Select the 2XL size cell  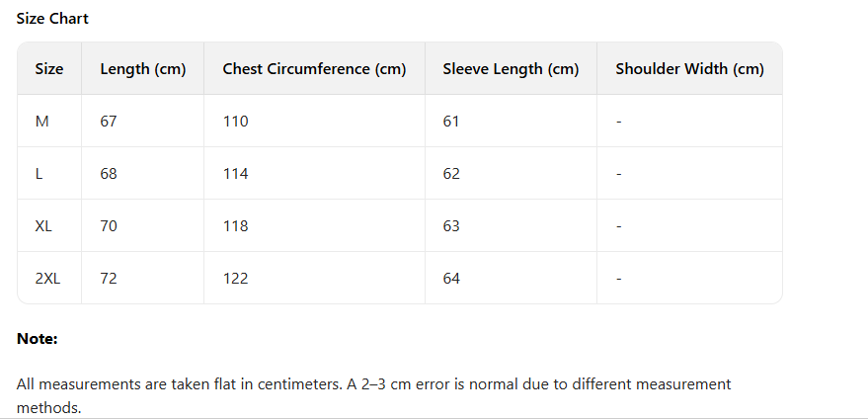(47, 279)
